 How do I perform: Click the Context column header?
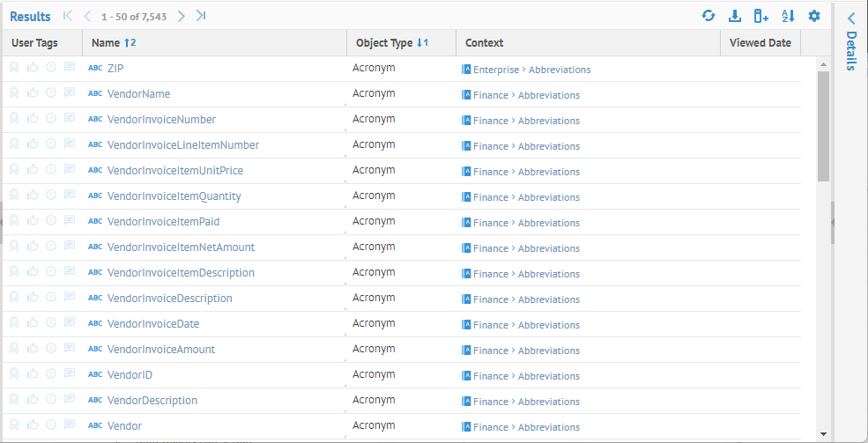(x=484, y=42)
